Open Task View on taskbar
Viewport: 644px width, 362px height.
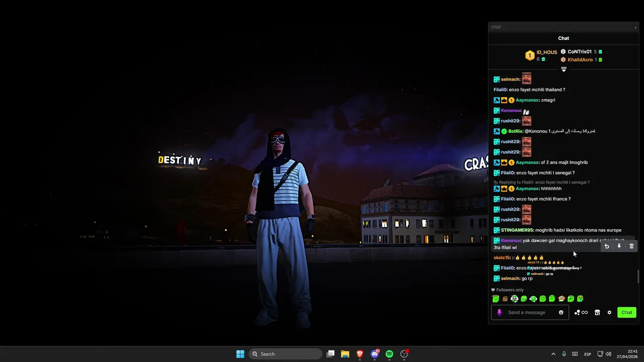point(331,354)
